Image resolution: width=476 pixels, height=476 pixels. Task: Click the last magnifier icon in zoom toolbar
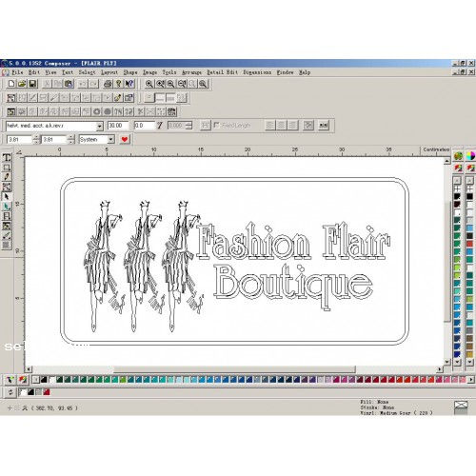[x=203, y=84]
